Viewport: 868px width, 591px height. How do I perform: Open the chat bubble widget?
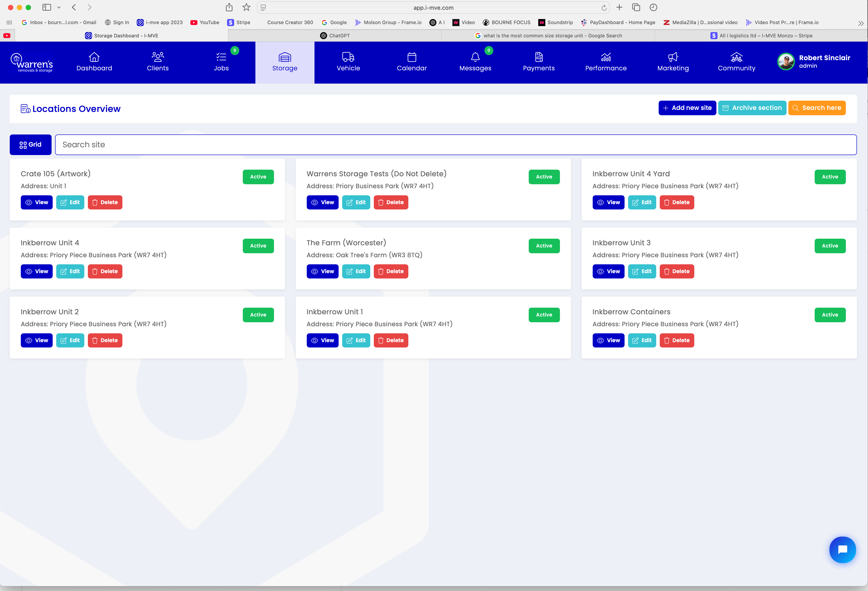(x=842, y=550)
